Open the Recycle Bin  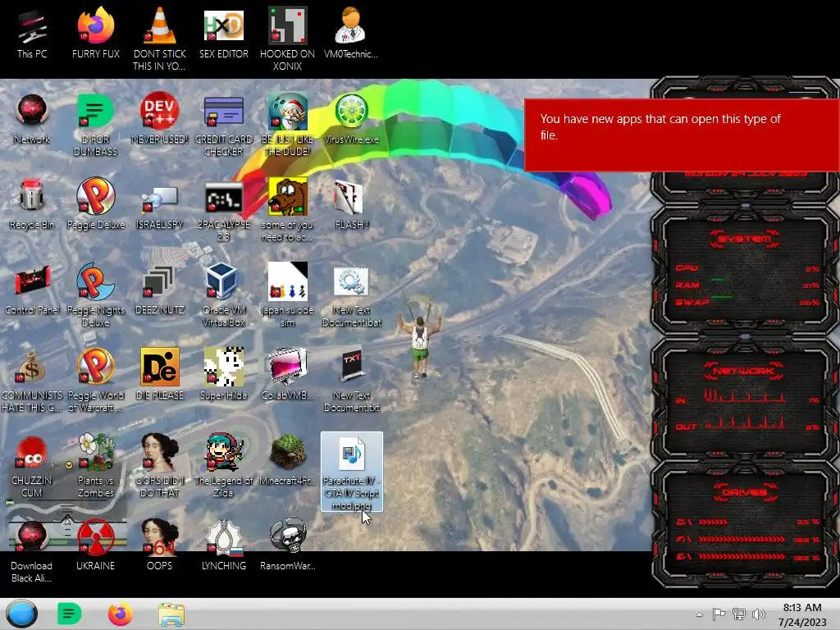pyautogui.click(x=32, y=204)
